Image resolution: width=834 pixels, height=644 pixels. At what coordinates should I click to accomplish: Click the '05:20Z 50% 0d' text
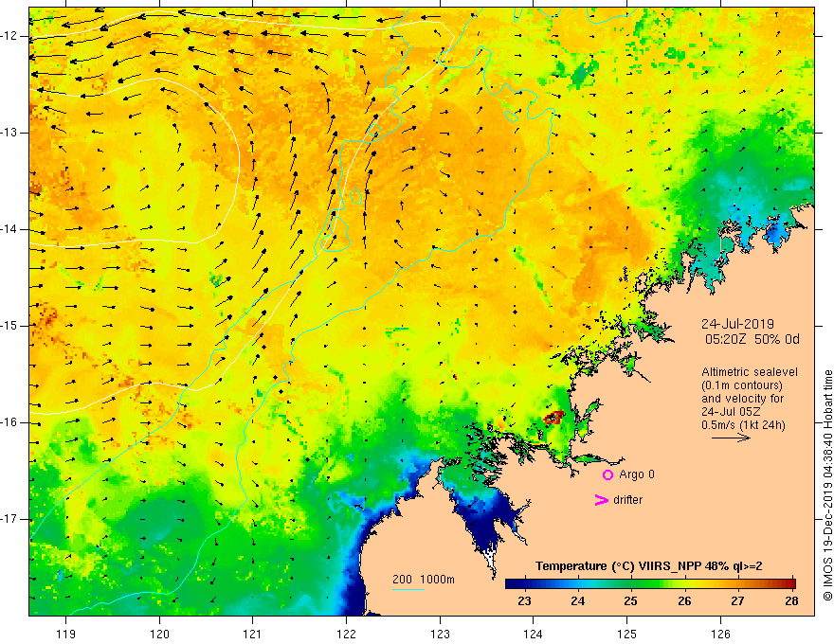click(x=752, y=339)
